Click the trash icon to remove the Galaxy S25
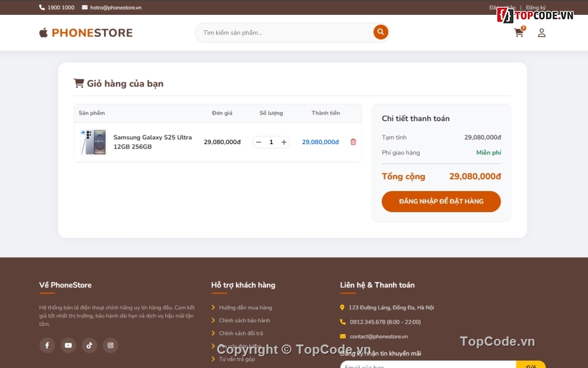Image resolution: width=588 pixels, height=368 pixels. coord(353,142)
